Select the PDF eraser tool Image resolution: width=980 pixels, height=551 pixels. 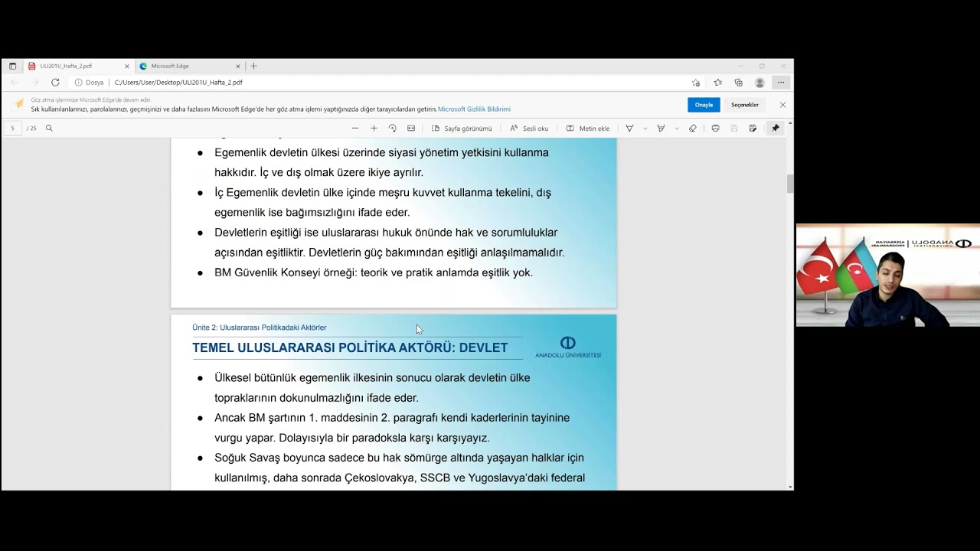pos(693,129)
